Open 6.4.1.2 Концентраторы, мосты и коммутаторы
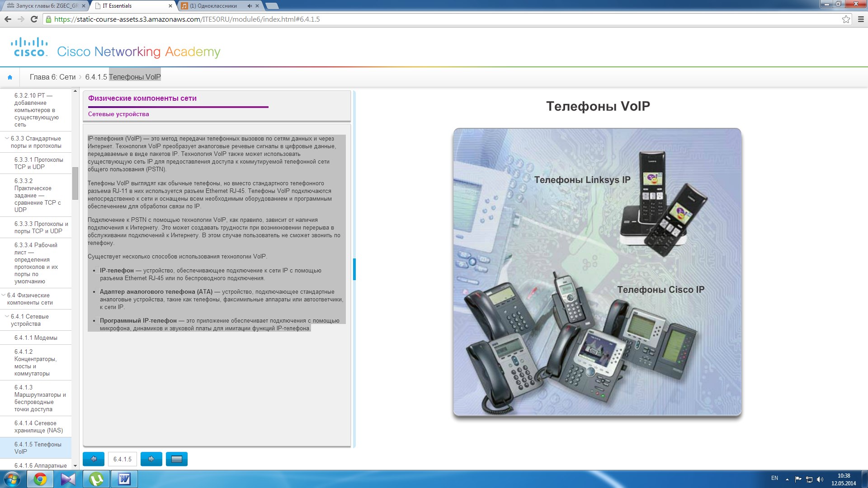 (36, 362)
